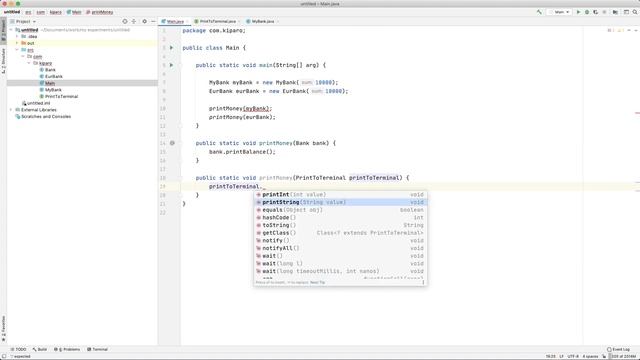
Task: Select the Main class in project tree
Action: (82, 83)
